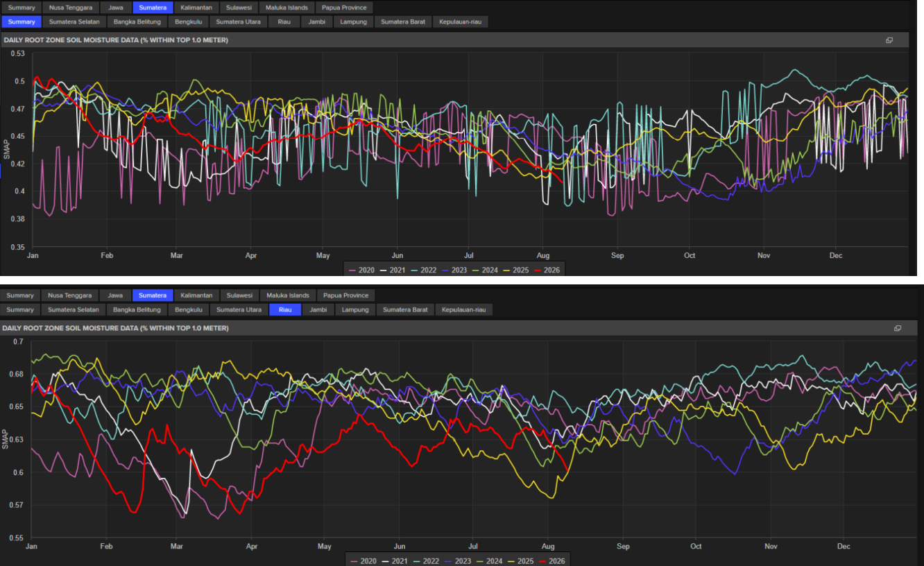Select Lampung sub-tab in lower panel

pos(354,309)
